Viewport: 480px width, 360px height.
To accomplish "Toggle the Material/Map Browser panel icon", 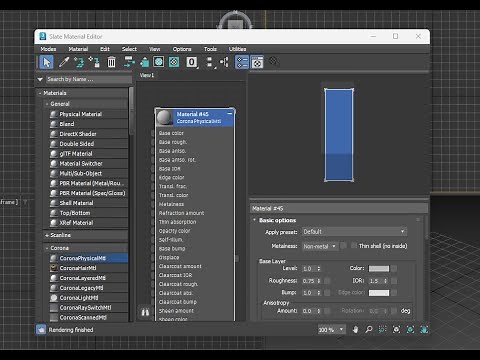I will (x=242, y=62).
